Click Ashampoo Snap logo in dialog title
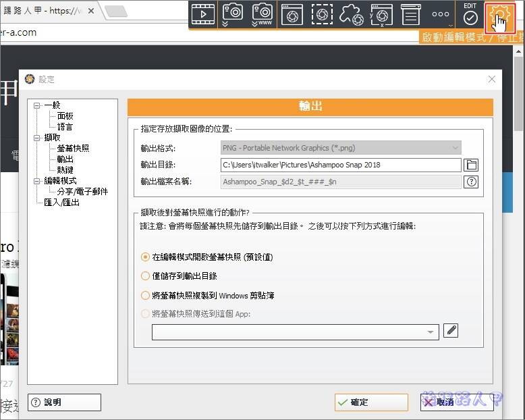This screenshot has height=420, width=525. [x=30, y=79]
